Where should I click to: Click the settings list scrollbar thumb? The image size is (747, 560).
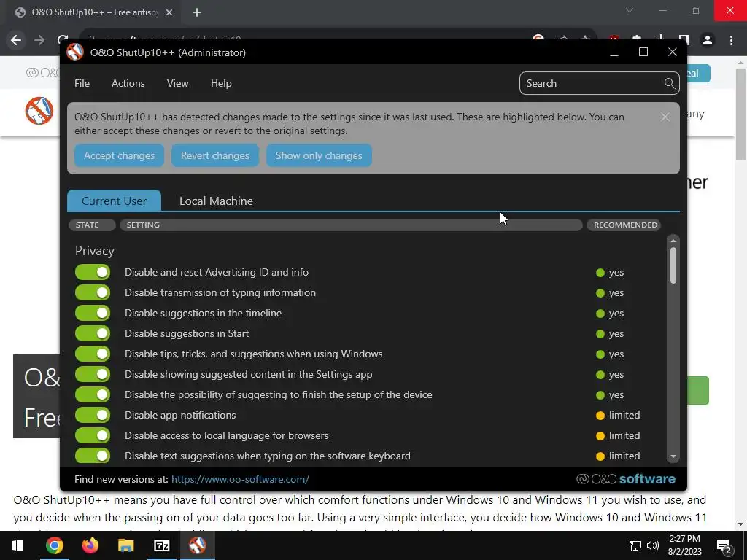coord(673,265)
